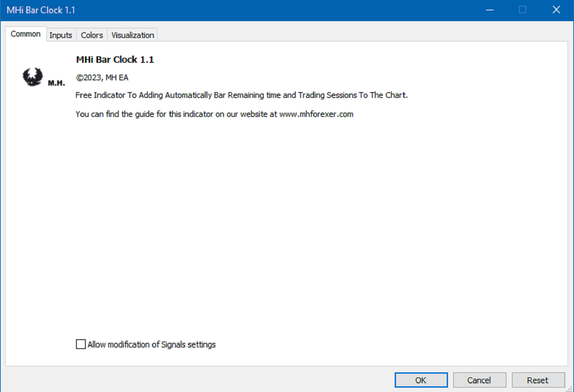
Task: Click the ©2023, MH EA copyright text
Action: click(102, 77)
